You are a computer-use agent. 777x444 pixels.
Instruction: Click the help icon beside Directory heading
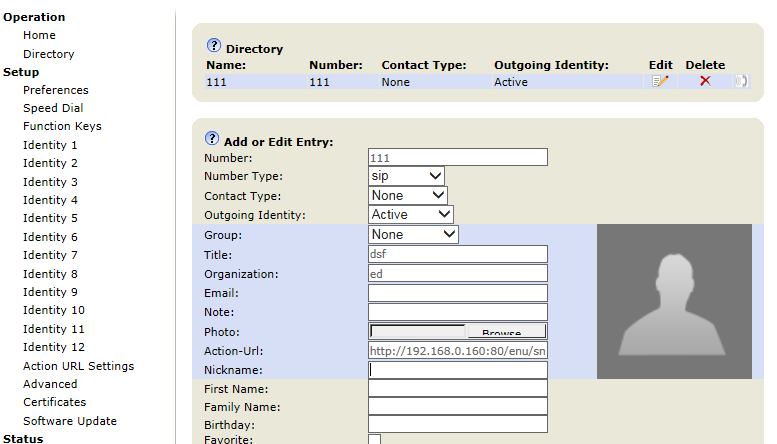(x=213, y=46)
